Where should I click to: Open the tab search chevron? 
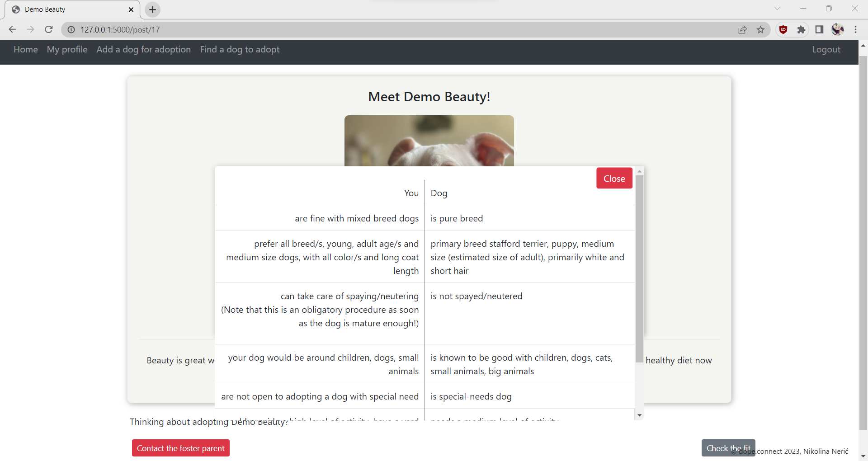(778, 8)
